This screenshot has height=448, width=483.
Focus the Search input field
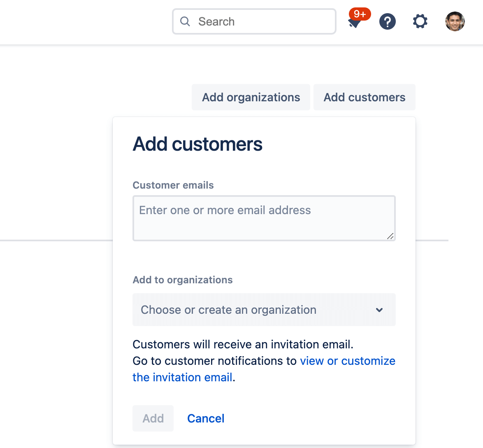click(x=254, y=21)
